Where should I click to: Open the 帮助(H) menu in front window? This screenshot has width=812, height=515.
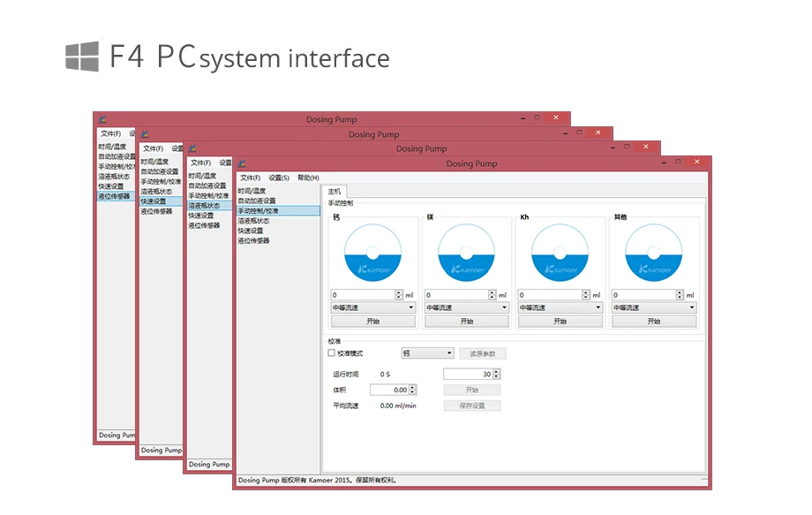[x=308, y=178]
